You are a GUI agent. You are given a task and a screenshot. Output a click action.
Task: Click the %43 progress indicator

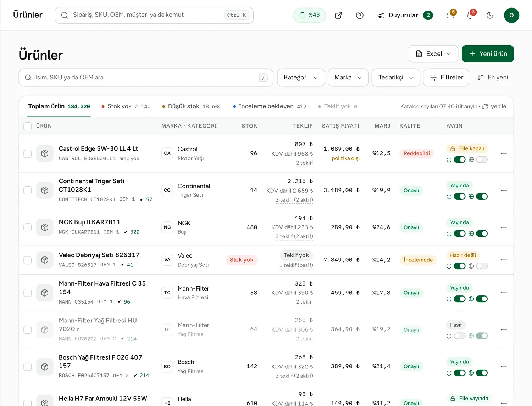pyautogui.click(x=310, y=15)
